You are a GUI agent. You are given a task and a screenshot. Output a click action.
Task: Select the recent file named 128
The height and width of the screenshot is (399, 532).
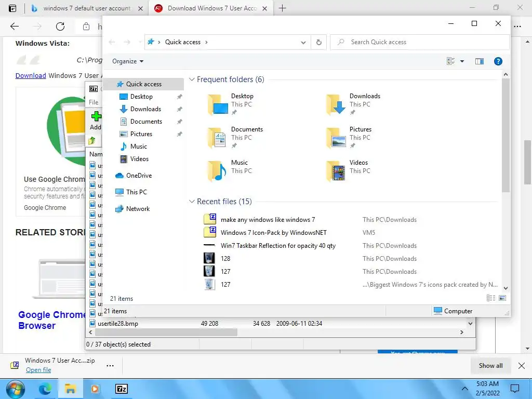(x=225, y=259)
